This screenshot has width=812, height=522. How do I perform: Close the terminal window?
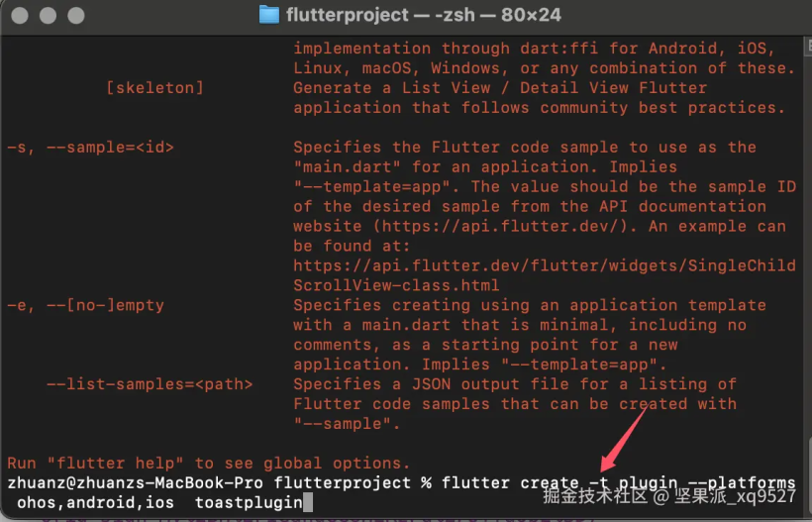tap(20, 16)
